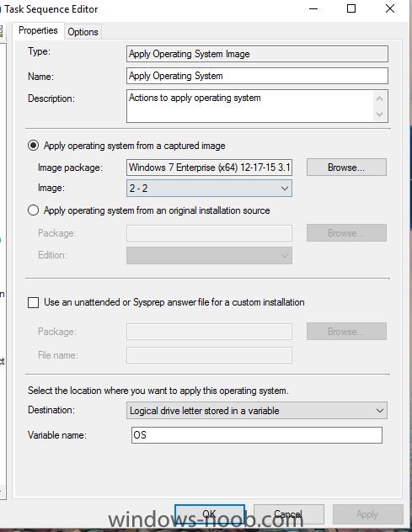Screen dimensions: 412x532
Task: Maximize the Task Sequence Editor window
Action: [351, 8]
